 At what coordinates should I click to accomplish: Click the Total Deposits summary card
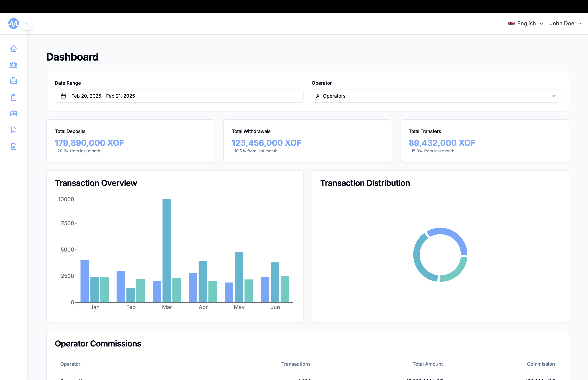130,141
